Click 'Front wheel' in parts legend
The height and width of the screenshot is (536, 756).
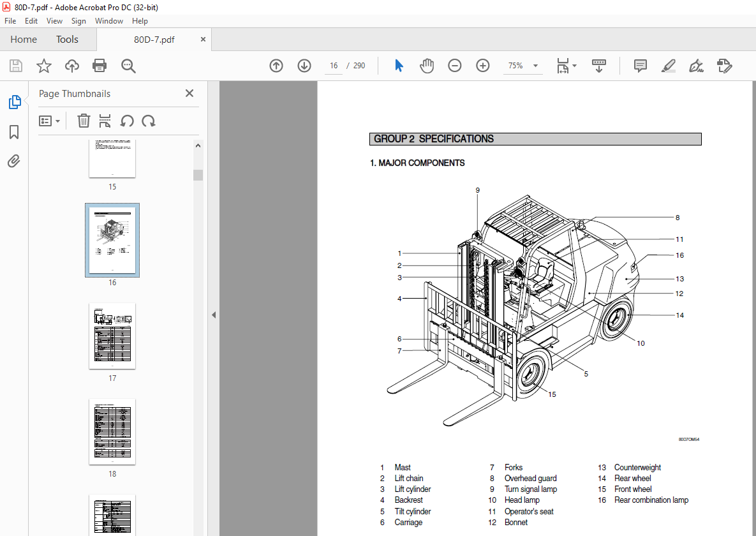coord(633,489)
